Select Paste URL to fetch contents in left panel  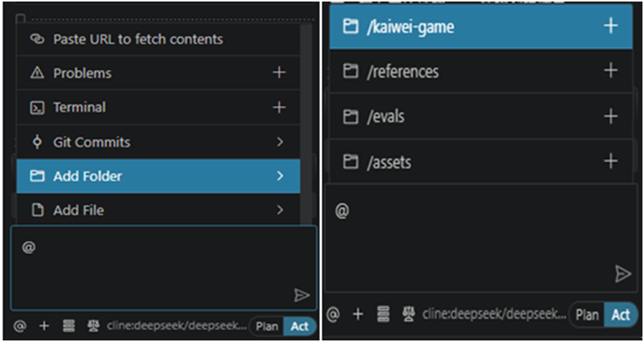(x=158, y=39)
